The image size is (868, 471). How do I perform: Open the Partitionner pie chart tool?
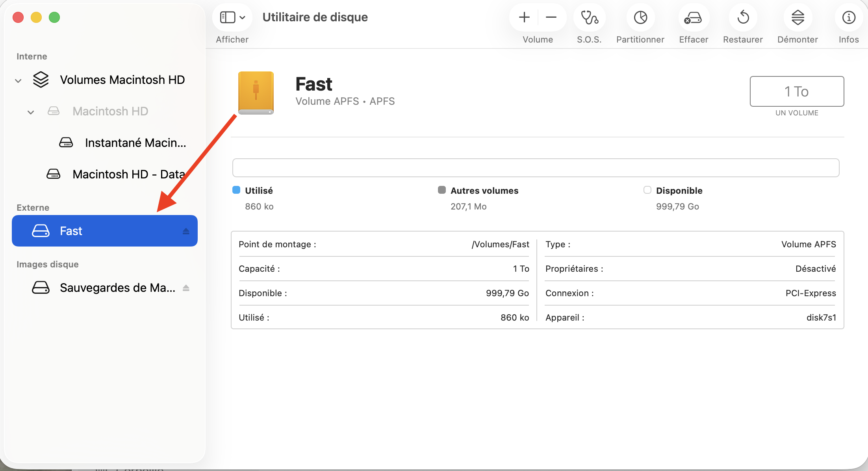point(640,18)
